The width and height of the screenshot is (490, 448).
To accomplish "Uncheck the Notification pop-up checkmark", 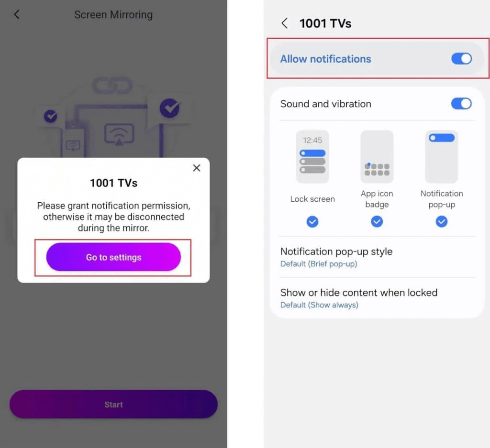I will pyautogui.click(x=442, y=222).
